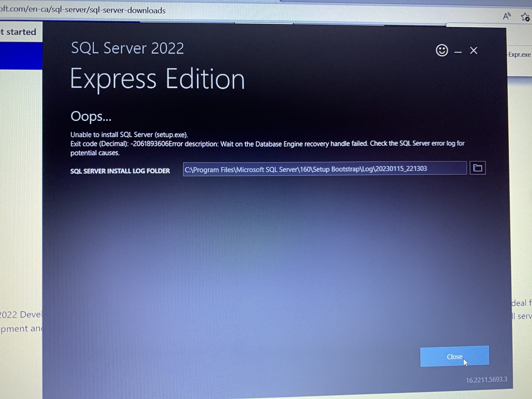Open the install log folder icon

point(477,168)
